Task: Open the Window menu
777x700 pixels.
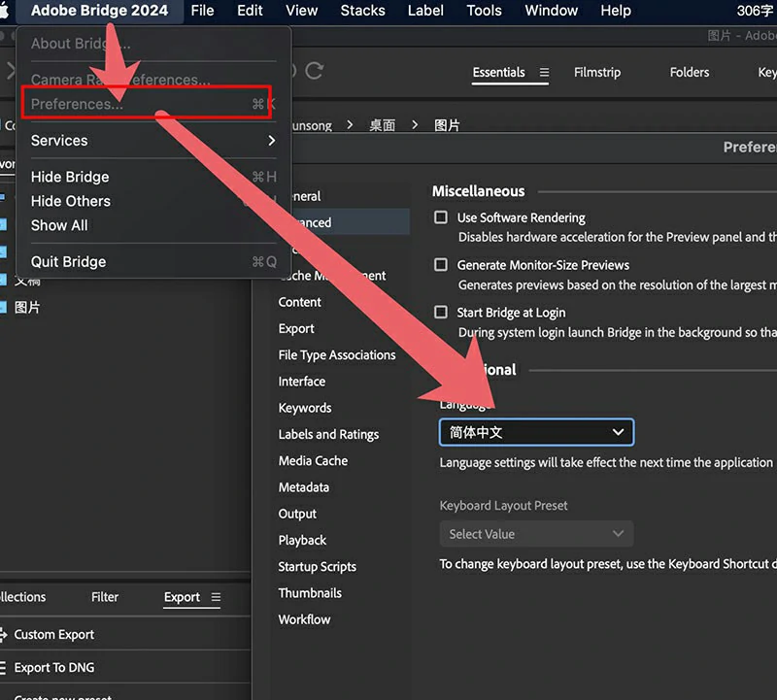Action: [551, 11]
